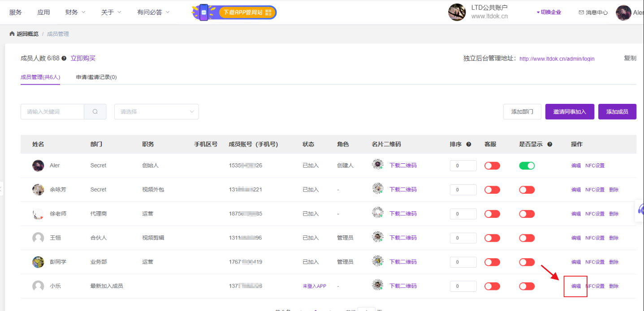This screenshot has height=311, width=644.
Task: Click 编辑 link for 小乐
Action: tap(576, 286)
